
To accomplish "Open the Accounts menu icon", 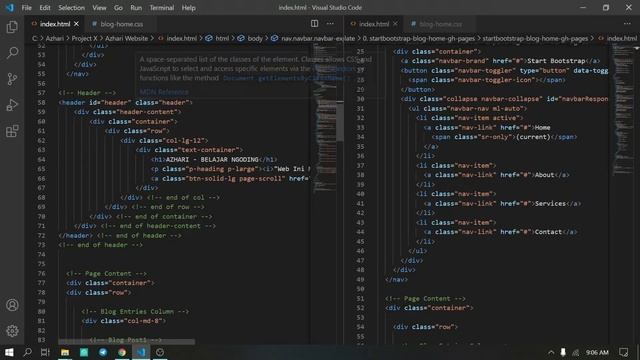I will (x=12, y=305).
